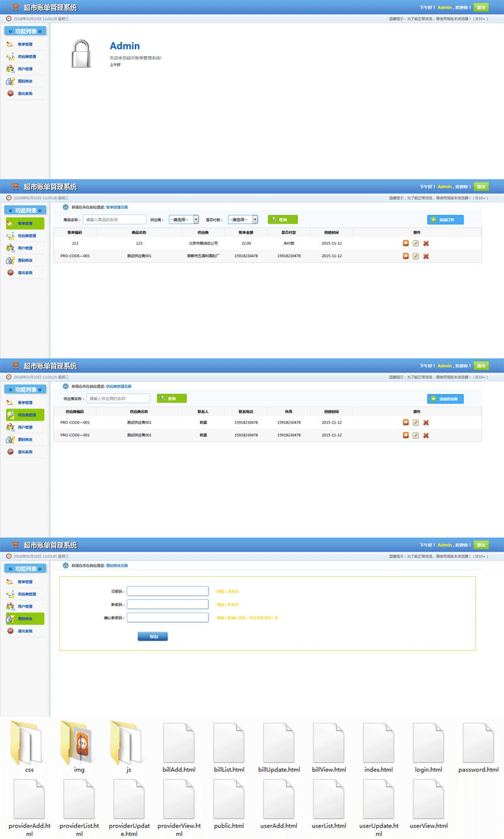The height and width of the screenshot is (839, 504).
Task: Edit the bill for 邯郸市五得利面粉厂
Action: coord(416,256)
